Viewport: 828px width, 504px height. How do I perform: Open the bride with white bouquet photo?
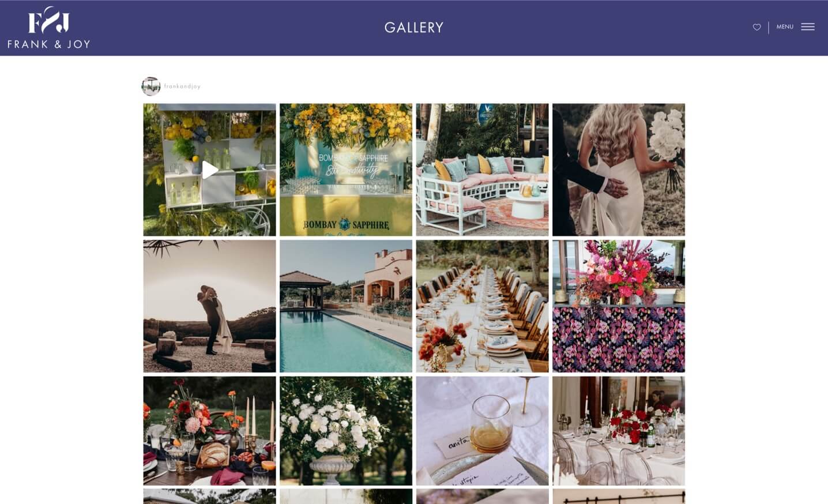coord(619,170)
